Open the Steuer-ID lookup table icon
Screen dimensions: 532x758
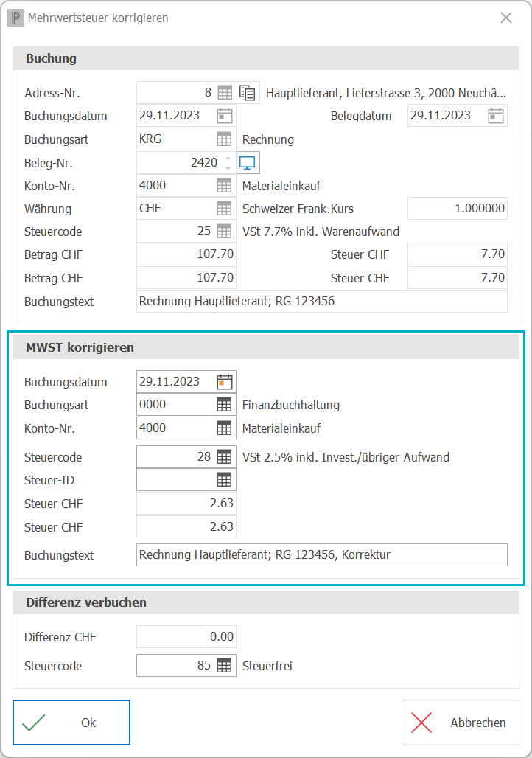click(224, 480)
